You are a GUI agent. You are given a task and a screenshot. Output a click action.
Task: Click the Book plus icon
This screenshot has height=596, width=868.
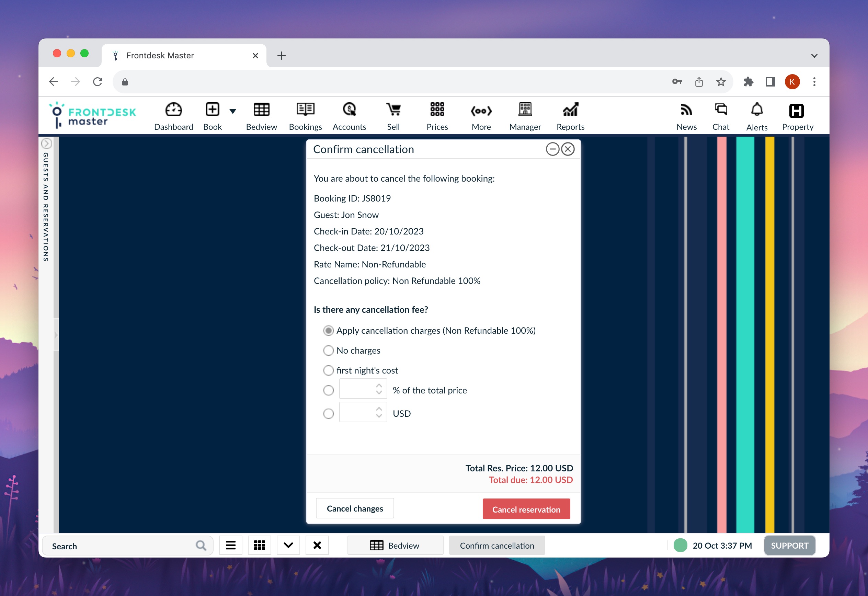click(x=212, y=110)
